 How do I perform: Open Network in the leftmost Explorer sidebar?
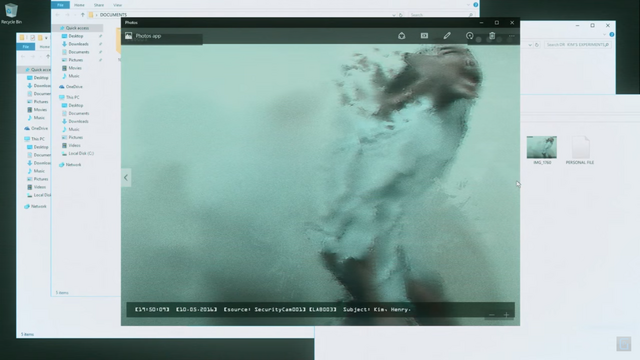[35, 206]
